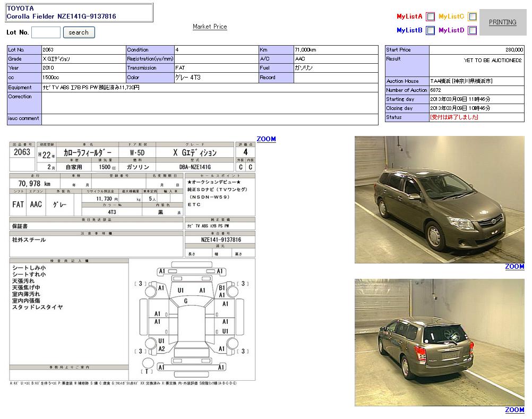This screenshot has height=419, width=532.
Task: Open the front view car photo
Action: [x=439, y=199]
